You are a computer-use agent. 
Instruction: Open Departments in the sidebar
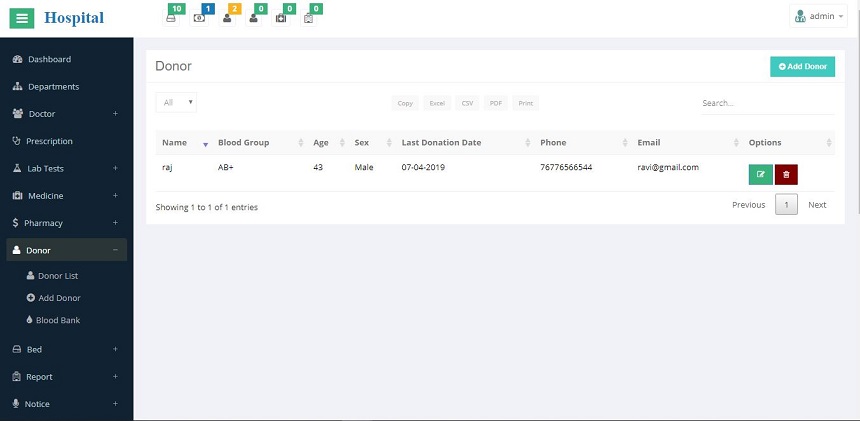[x=66, y=87]
